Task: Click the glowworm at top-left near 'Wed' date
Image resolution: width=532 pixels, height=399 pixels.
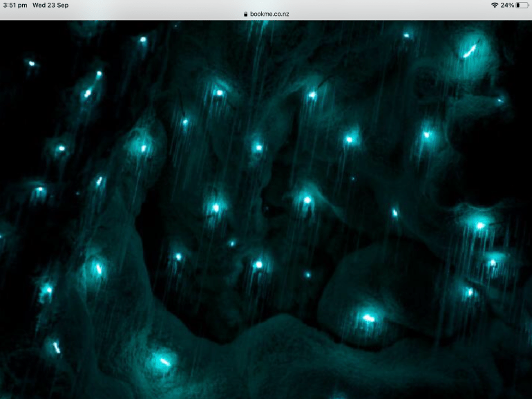Action: tap(143, 39)
